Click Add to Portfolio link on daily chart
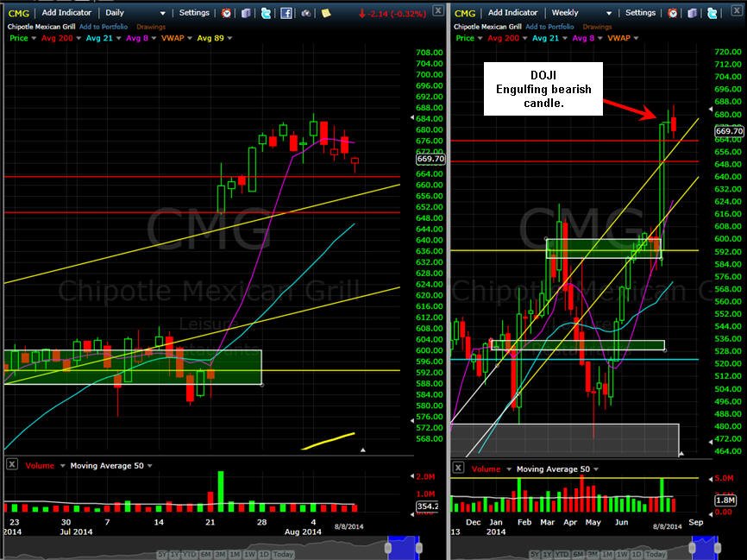Screen dimensions: 747x560 [104, 27]
